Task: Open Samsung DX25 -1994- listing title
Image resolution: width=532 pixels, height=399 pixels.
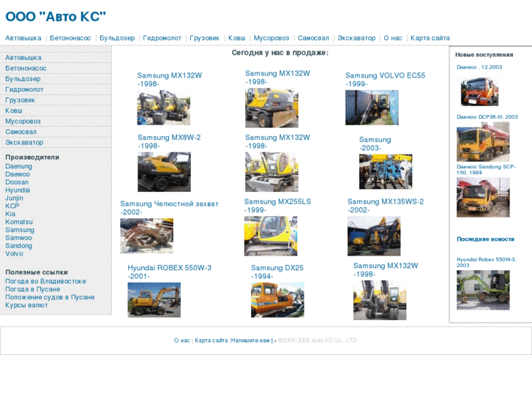Action: [277, 272]
